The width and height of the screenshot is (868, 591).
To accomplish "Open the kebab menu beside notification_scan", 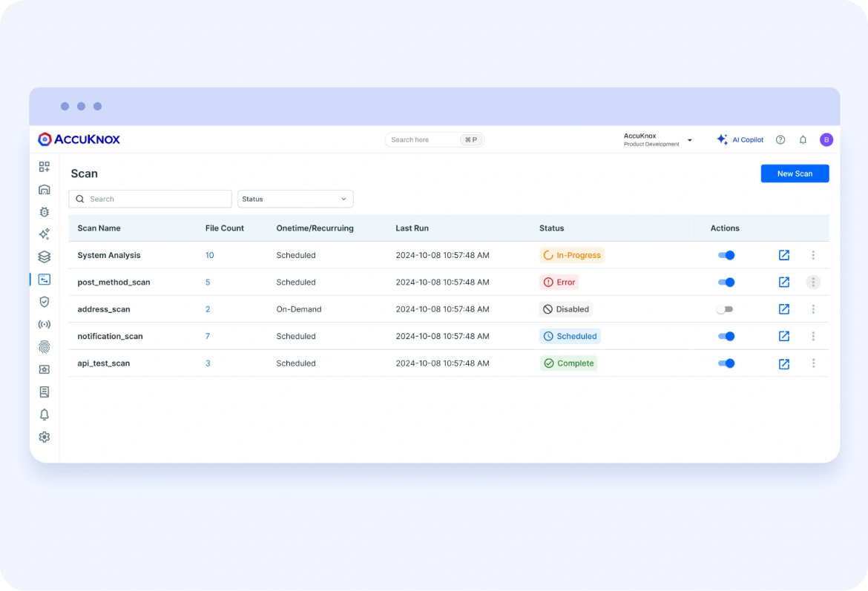I will coord(813,336).
